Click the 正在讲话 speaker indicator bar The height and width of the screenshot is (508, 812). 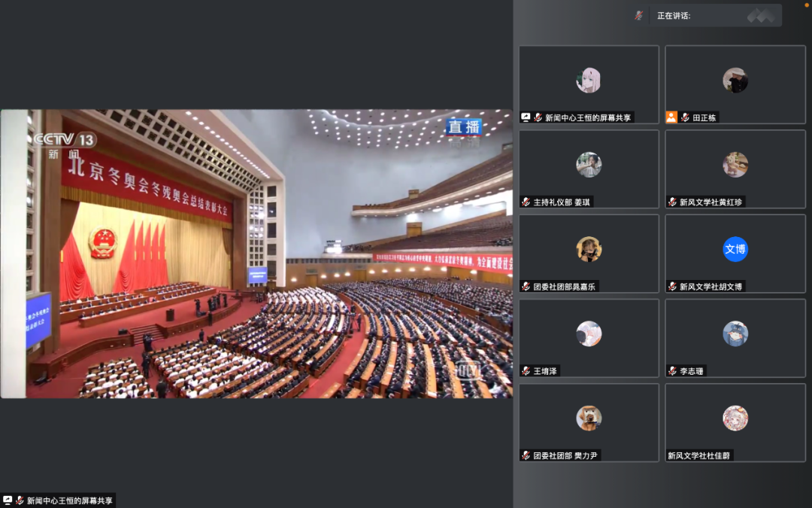click(707, 15)
